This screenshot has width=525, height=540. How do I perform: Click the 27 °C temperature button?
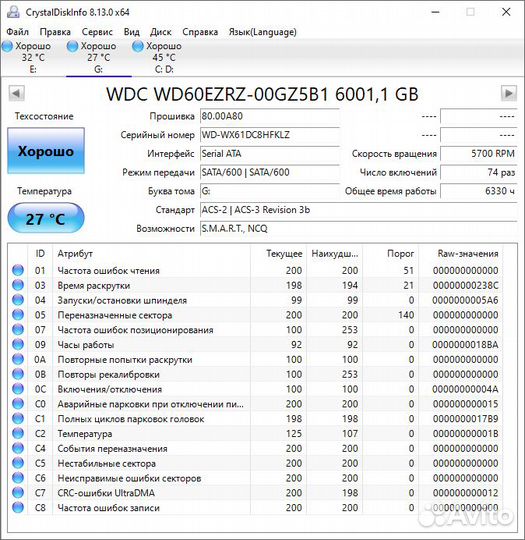pyautogui.click(x=46, y=218)
